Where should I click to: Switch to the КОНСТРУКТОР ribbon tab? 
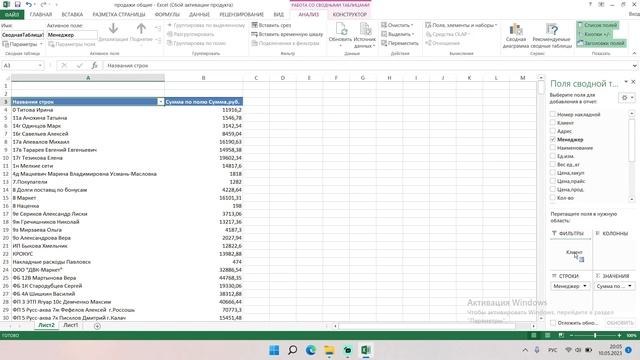(349, 14)
